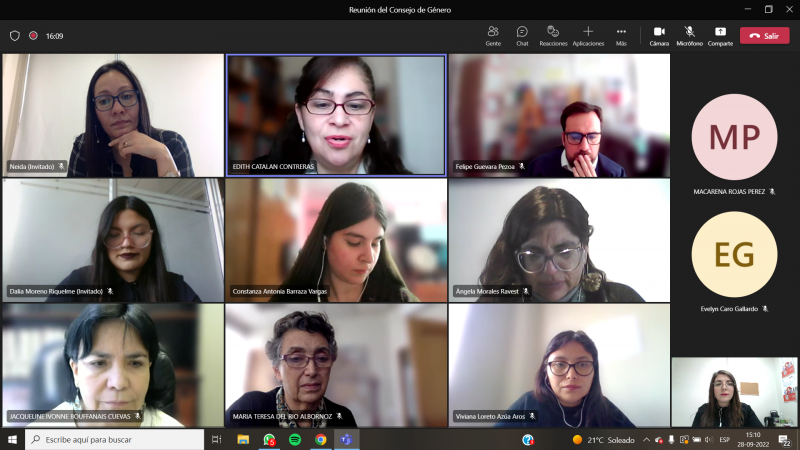This screenshot has width=800, height=450.
Task: Click the Aplicaciones plus icon
Action: point(588,32)
